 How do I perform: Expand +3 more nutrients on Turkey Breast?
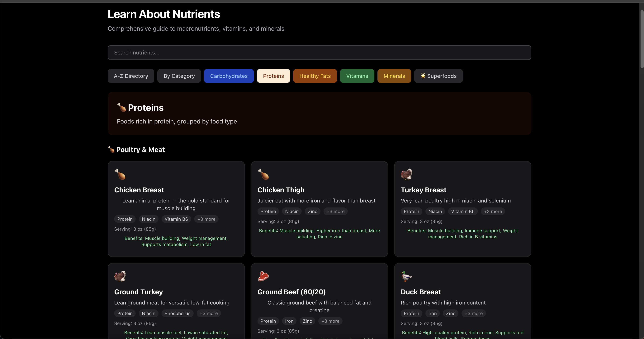click(x=493, y=211)
